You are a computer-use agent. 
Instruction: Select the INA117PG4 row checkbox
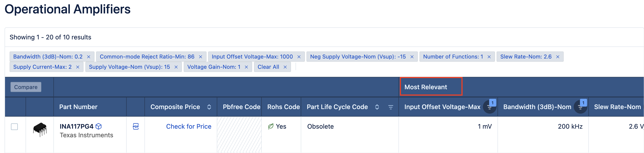pyautogui.click(x=15, y=127)
